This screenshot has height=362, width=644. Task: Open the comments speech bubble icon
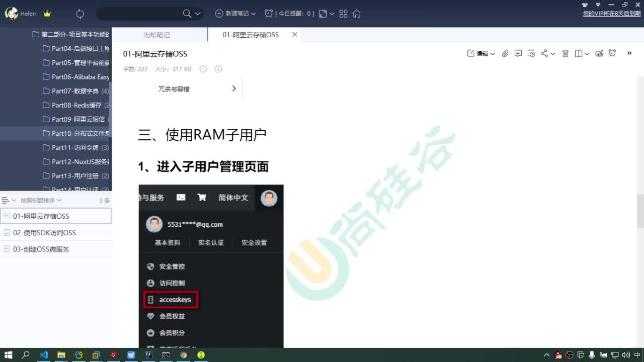(518, 53)
